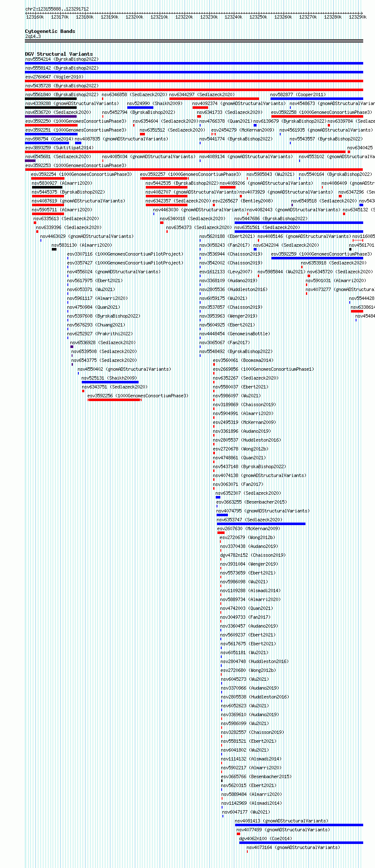Image resolution: width=375 pixels, height=868 pixels.
Task: Click the nsv582877 (Cooper2011) label
Action: (x=298, y=95)
